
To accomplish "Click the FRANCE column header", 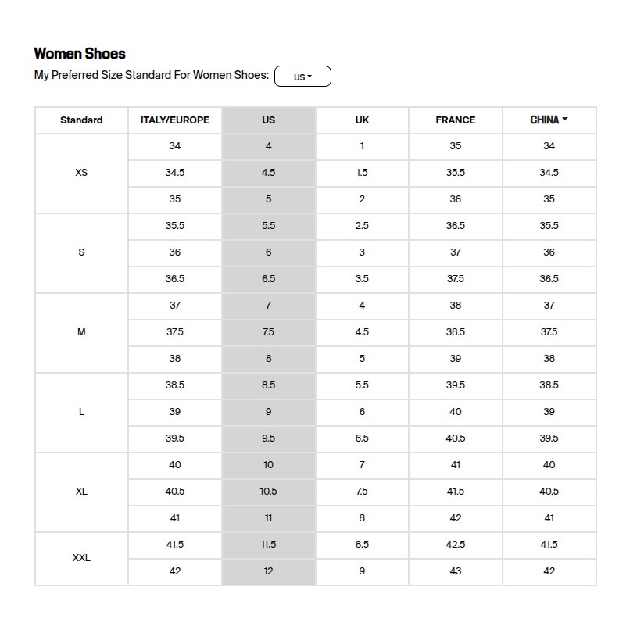I will point(456,120).
